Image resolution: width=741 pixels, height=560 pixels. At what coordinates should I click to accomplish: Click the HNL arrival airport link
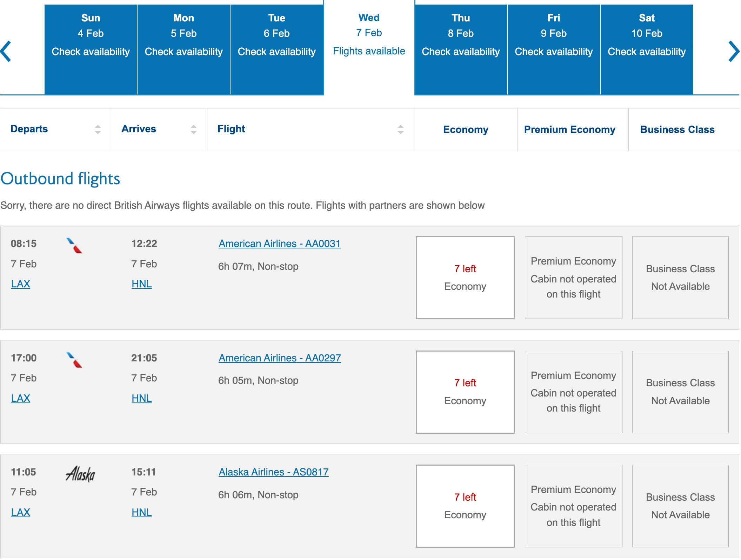(141, 284)
